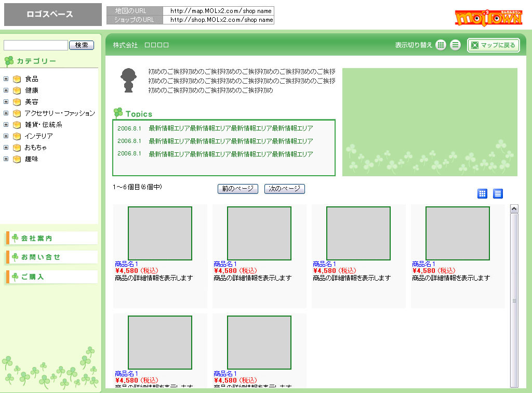This screenshot has width=532, height=393.
Task: Open second product thumbnail in bottom row
Action: coord(259,343)
